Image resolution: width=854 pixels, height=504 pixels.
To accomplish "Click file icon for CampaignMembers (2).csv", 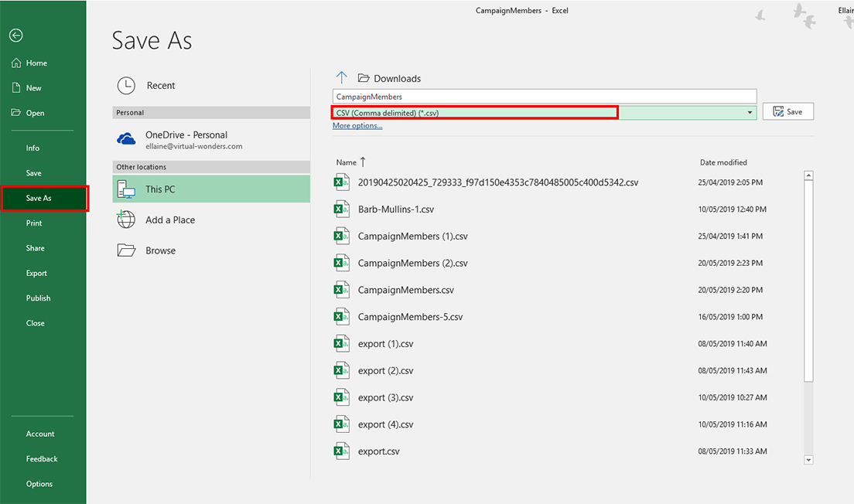I will [341, 263].
